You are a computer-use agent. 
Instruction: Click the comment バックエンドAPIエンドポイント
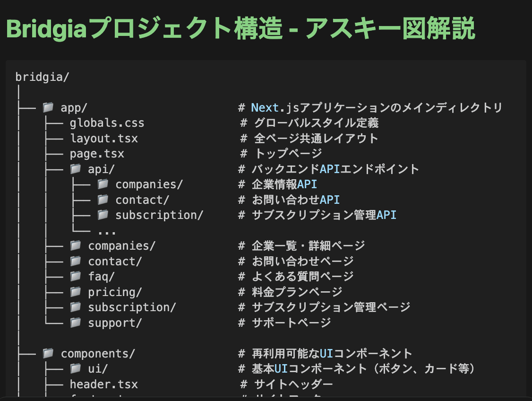tap(335, 169)
